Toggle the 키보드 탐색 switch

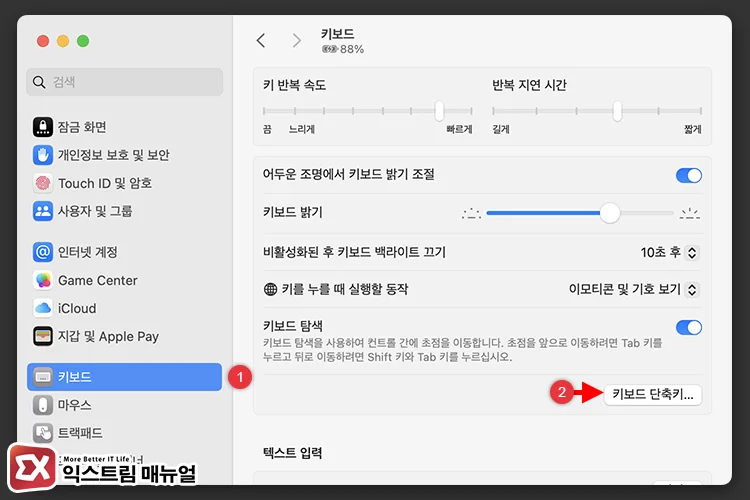click(689, 328)
